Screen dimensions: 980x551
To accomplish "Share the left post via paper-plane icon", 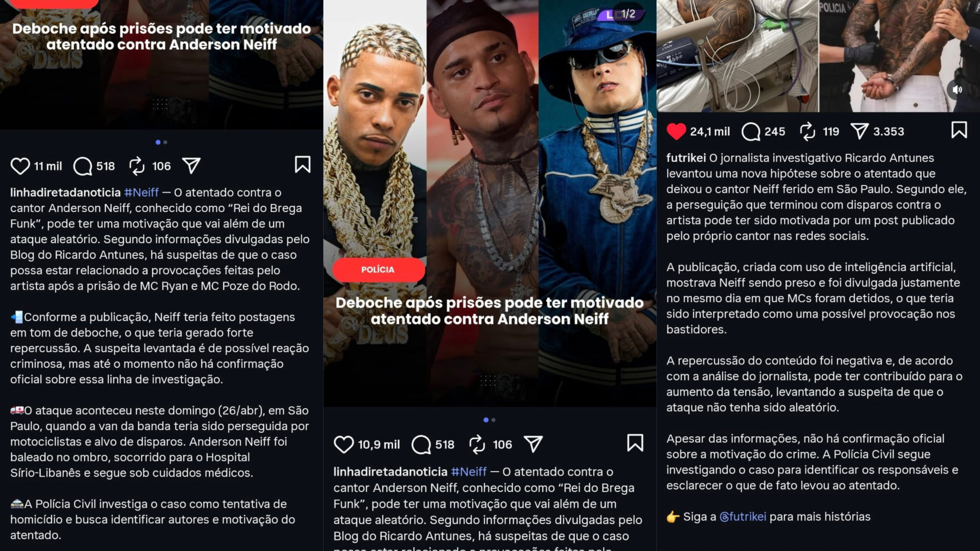I will click(x=191, y=165).
